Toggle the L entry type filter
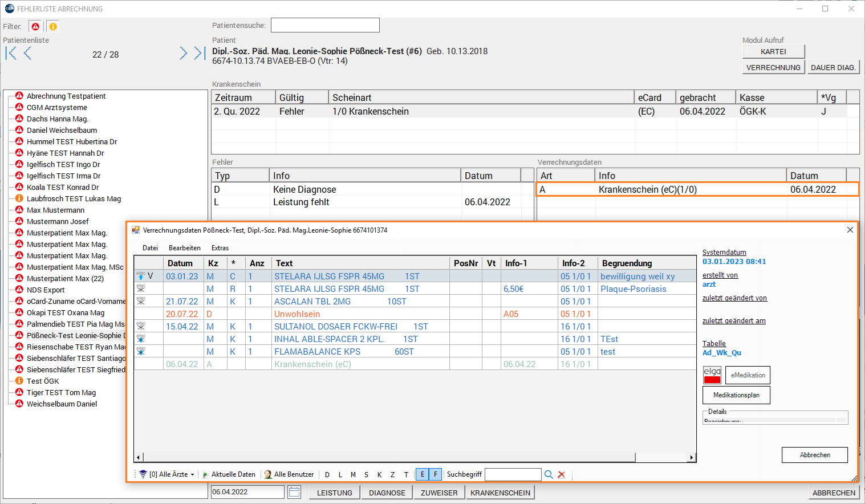Image resolution: width=865 pixels, height=504 pixels. coord(340,474)
